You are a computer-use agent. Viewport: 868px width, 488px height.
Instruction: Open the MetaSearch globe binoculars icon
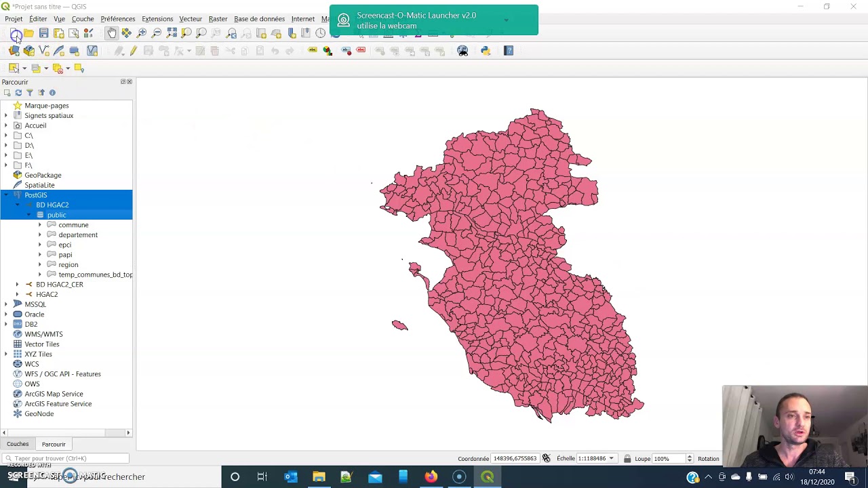[463, 51]
